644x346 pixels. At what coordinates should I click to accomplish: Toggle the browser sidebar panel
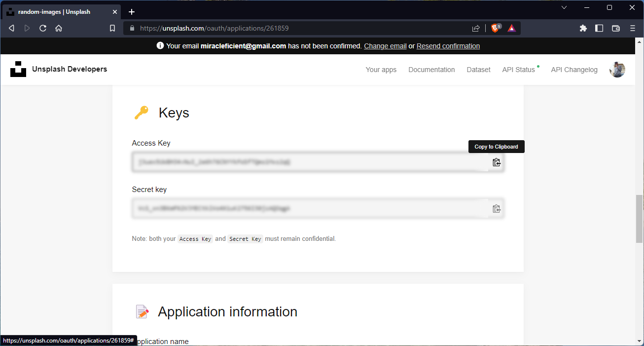click(599, 28)
